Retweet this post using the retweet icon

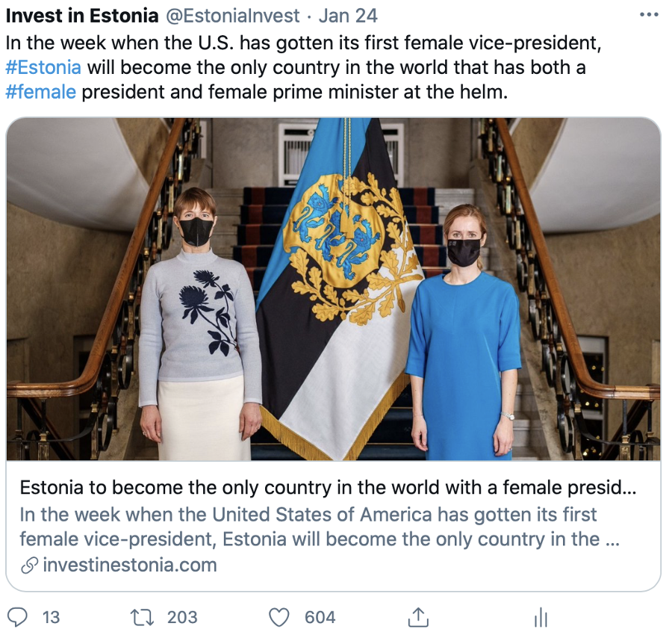click(140, 617)
